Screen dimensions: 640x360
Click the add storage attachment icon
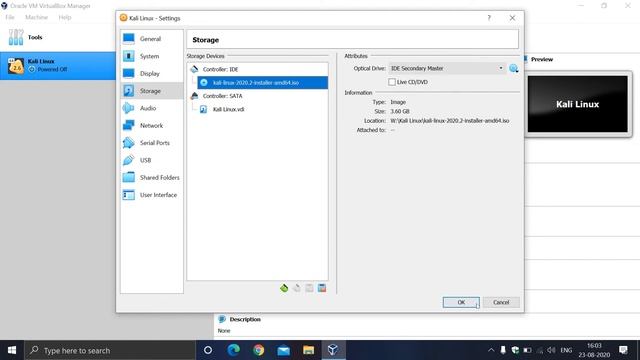pyautogui.click(x=309, y=288)
